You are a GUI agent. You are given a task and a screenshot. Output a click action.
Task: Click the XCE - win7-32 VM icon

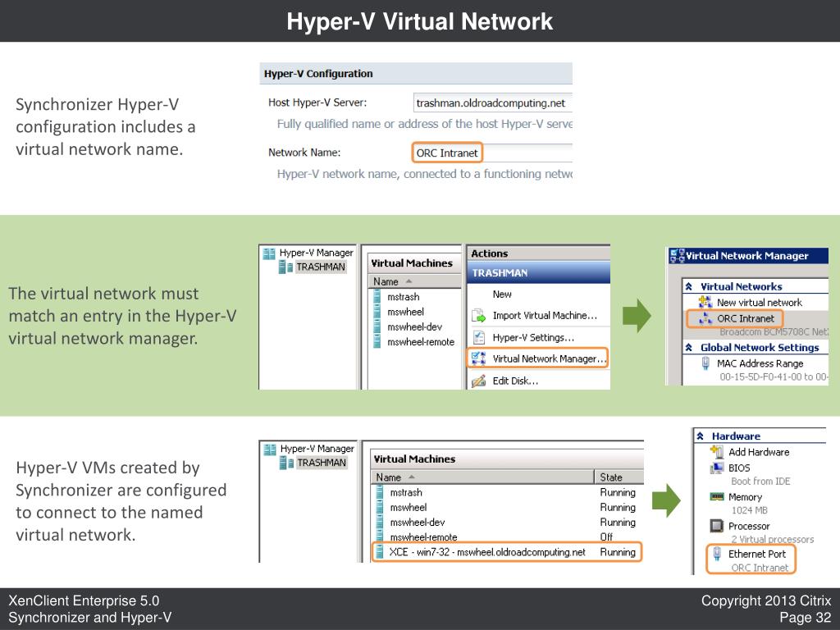380,552
